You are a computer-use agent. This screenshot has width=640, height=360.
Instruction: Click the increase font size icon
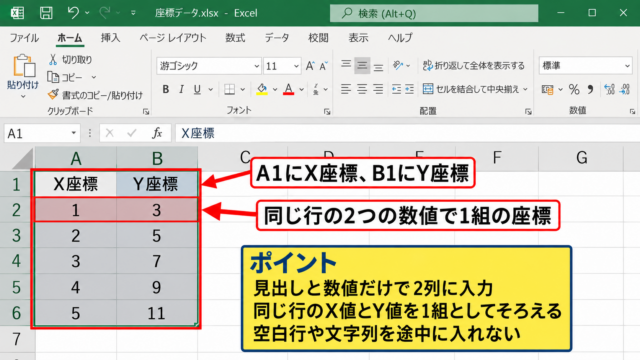click(310, 66)
